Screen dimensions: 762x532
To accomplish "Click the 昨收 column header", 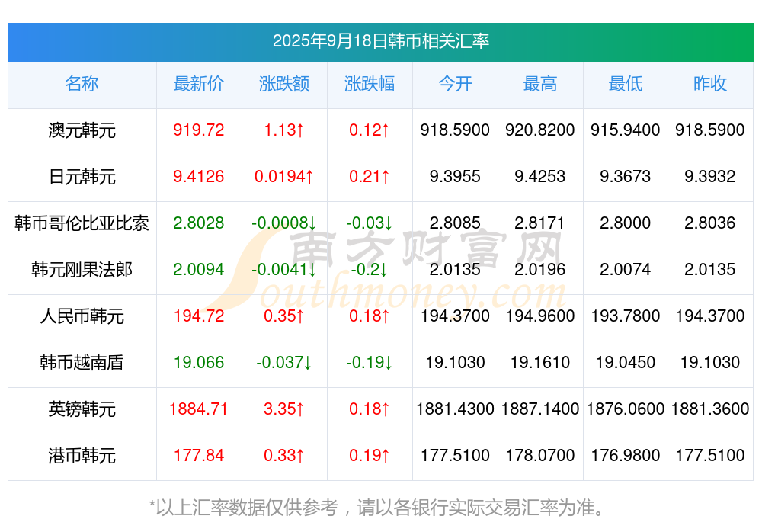I will 710,84.
